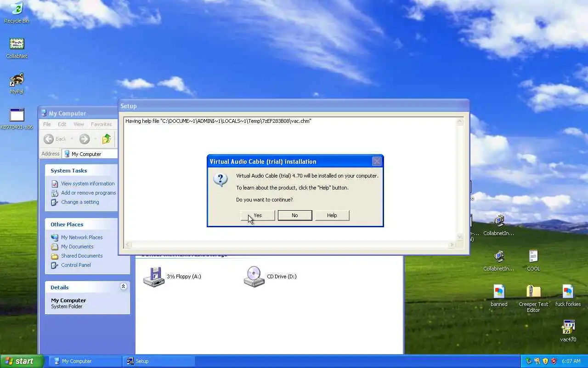Open the Favorites menu in My Computer

click(x=101, y=124)
